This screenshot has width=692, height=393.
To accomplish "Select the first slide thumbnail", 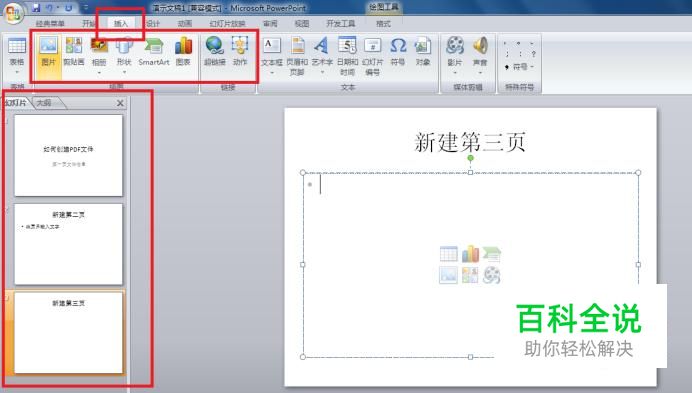I will click(68, 155).
